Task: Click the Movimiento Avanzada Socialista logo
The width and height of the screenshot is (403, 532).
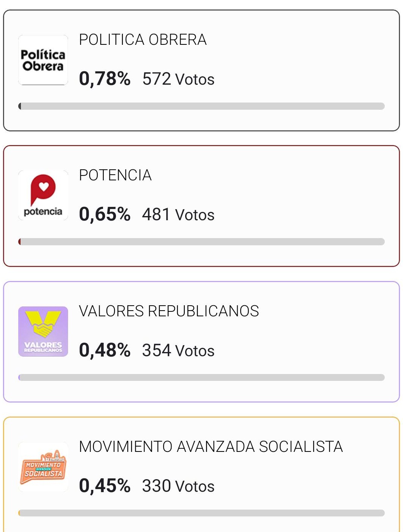Action: click(x=43, y=467)
